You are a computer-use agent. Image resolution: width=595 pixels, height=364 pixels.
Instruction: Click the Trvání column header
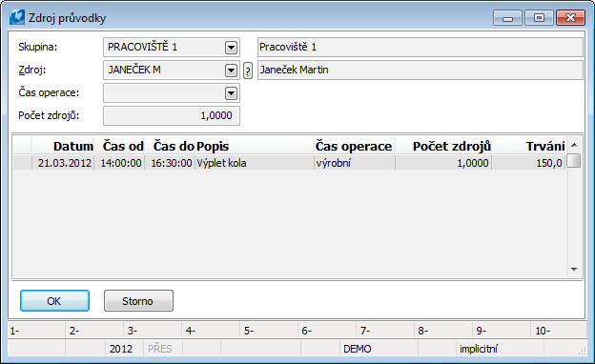pyautogui.click(x=528, y=146)
